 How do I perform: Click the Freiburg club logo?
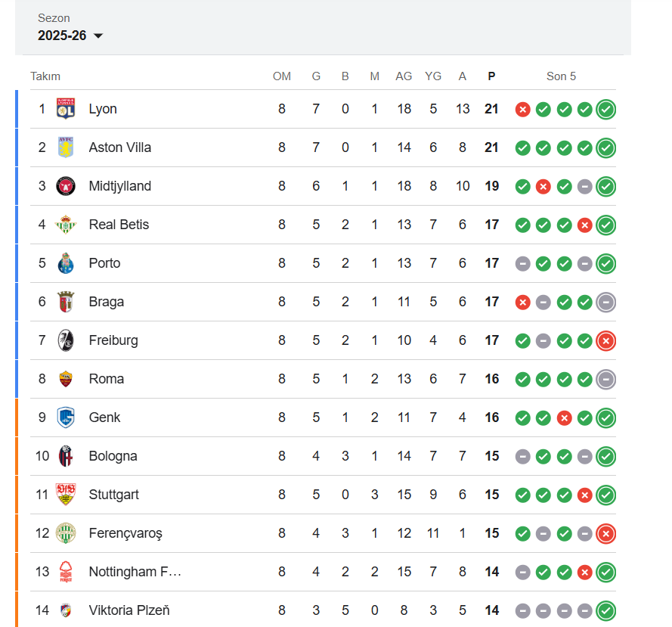66,340
